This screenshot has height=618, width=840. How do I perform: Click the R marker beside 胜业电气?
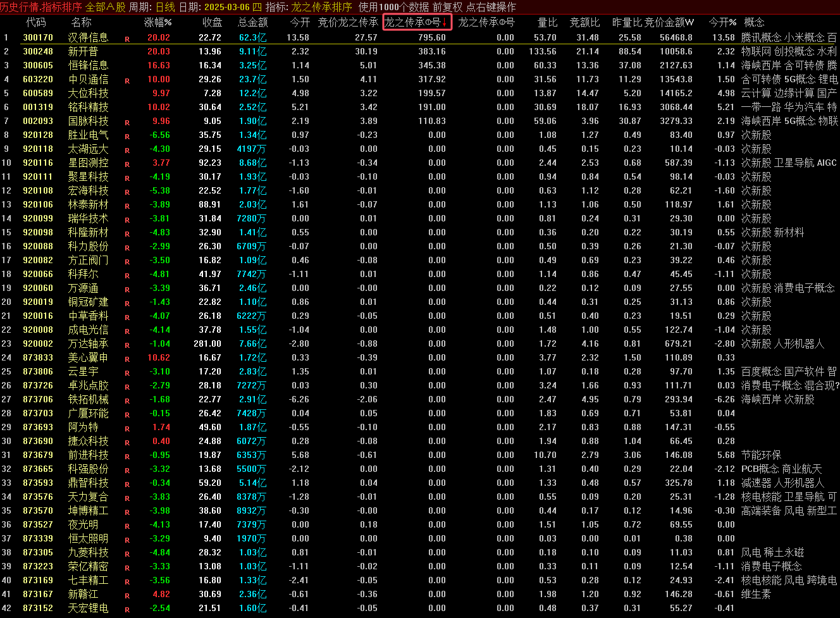pyautogui.click(x=127, y=137)
